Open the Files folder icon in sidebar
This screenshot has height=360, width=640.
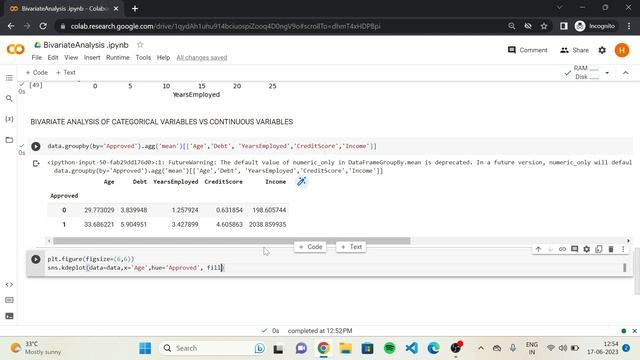tap(9, 140)
